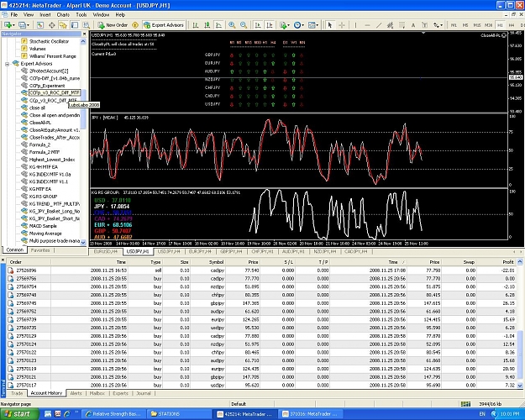Select the vertical line drawing tool
Image resolution: width=525 pixels, height=420 pixels.
click(x=355, y=25)
